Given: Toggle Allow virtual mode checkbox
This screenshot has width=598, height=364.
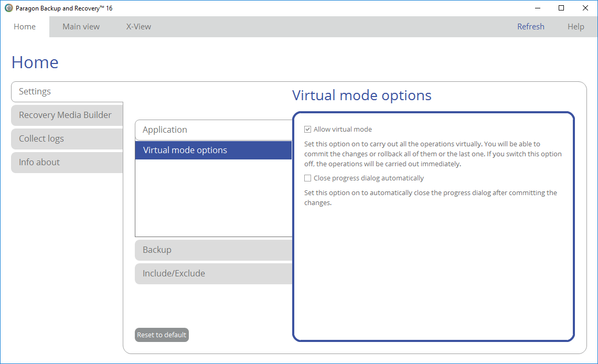Looking at the screenshot, I should (x=307, y=130).
